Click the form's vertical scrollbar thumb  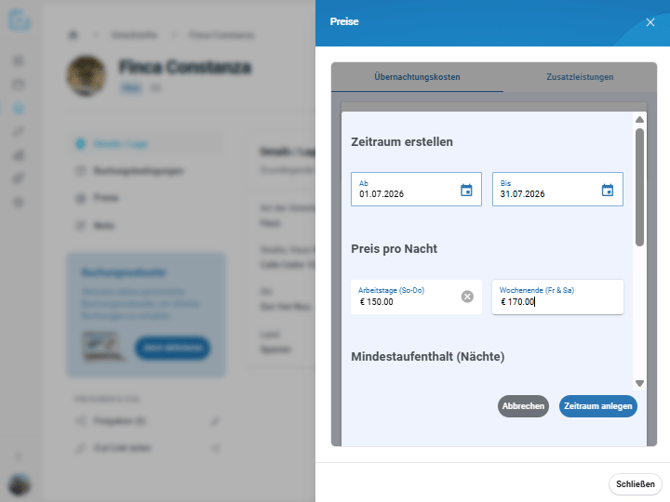(639, 187)
